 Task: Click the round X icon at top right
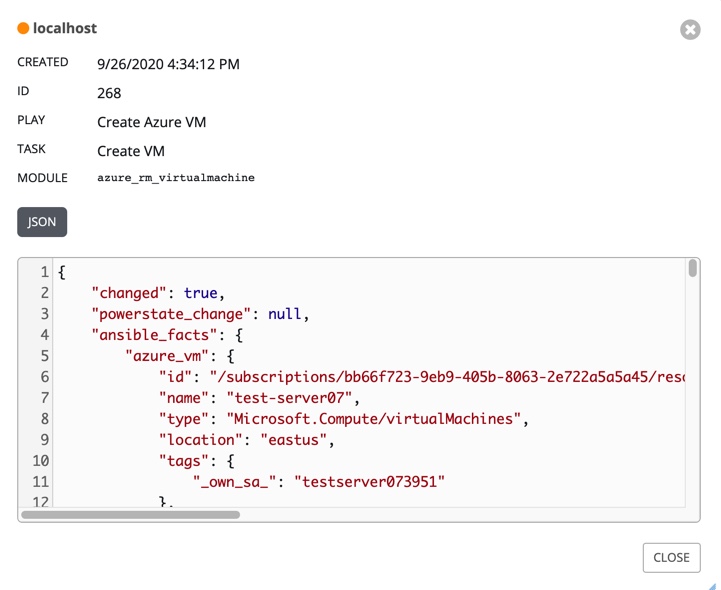(x=690, y=30)
